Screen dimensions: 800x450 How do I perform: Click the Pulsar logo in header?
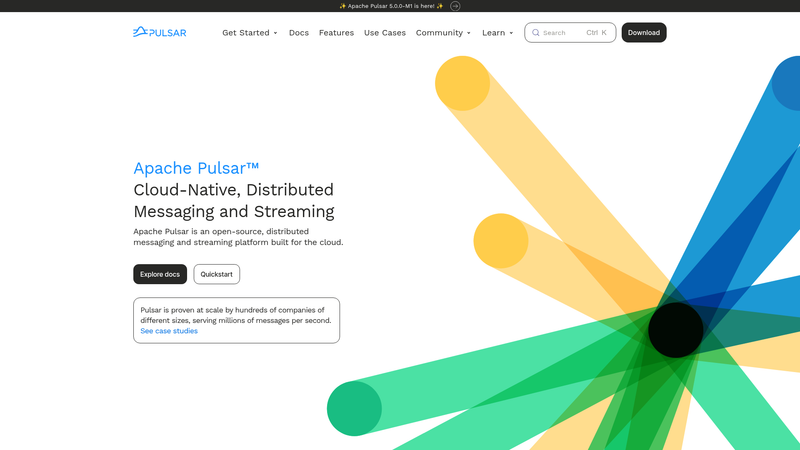(160, 32)
